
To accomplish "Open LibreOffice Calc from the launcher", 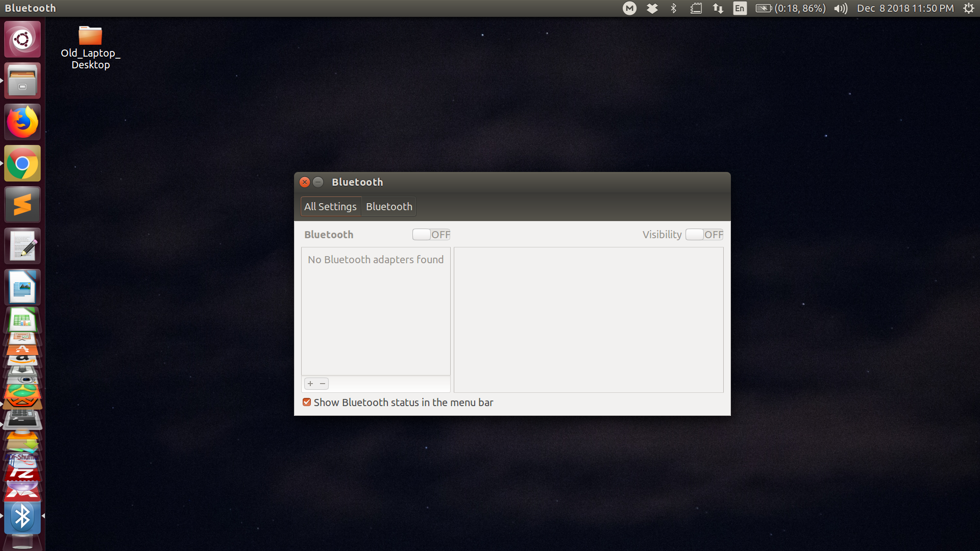I will (x=22, y=319).
